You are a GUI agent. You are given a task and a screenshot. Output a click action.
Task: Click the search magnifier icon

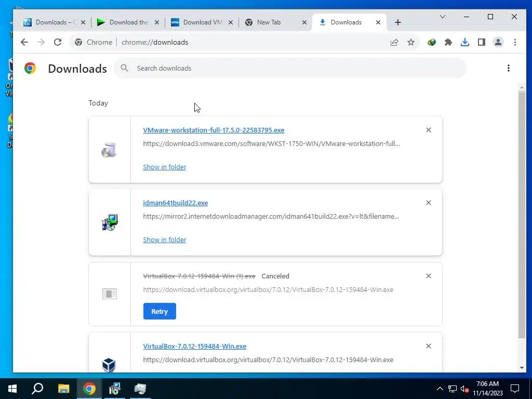click(x=125, y=68)
